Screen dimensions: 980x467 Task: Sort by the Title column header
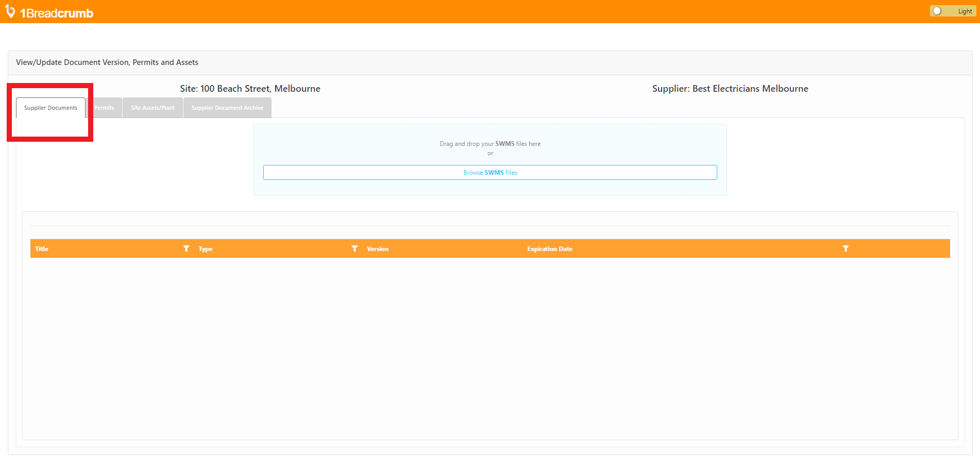[x=41, y=248]
